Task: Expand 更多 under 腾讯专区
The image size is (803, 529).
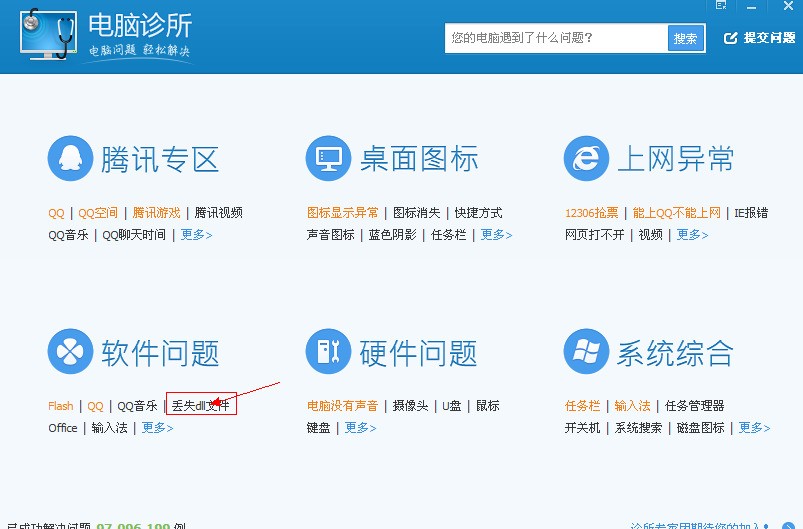Action: coord(196,235)
